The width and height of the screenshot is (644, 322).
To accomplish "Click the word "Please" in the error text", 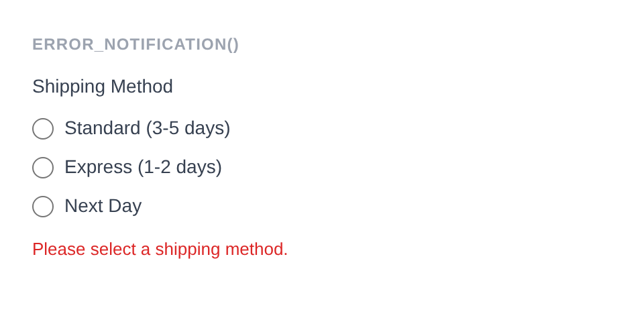I will tap(58, 250).
